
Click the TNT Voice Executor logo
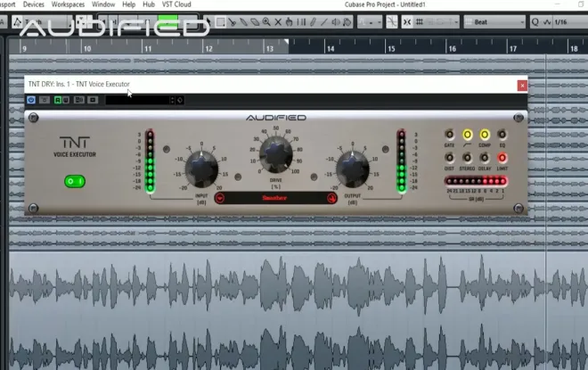pos(75,147)
